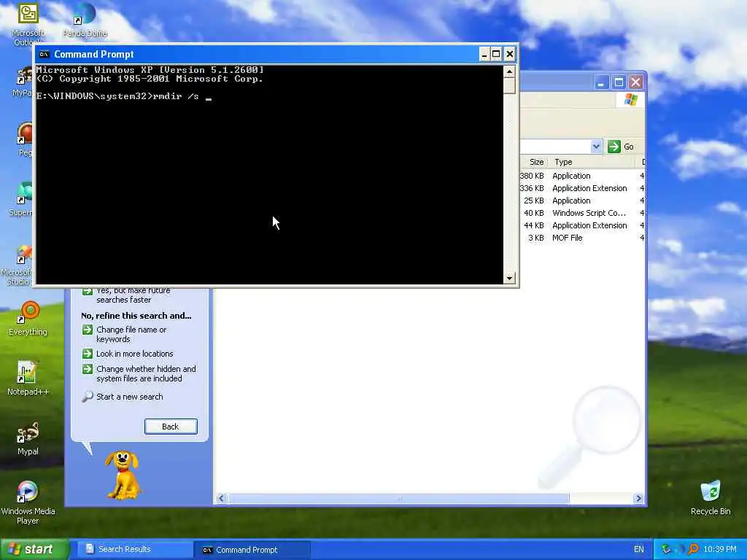
Task: Open the address bar dropdown in Search Results
Action: 596,147
